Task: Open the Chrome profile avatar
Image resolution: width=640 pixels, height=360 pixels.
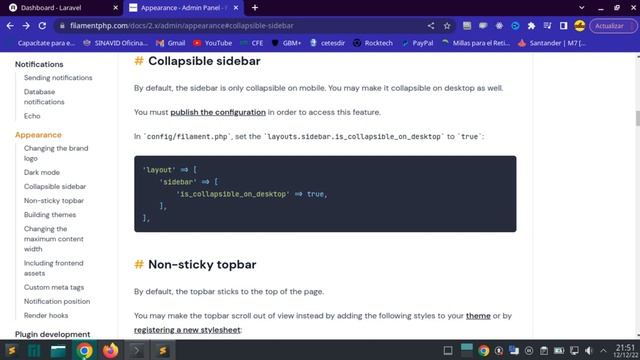Action: (x=580, y=26)
